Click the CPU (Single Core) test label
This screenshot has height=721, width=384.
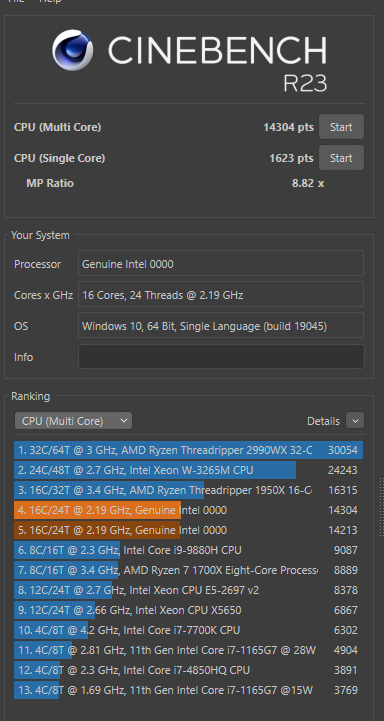point(59,158)
